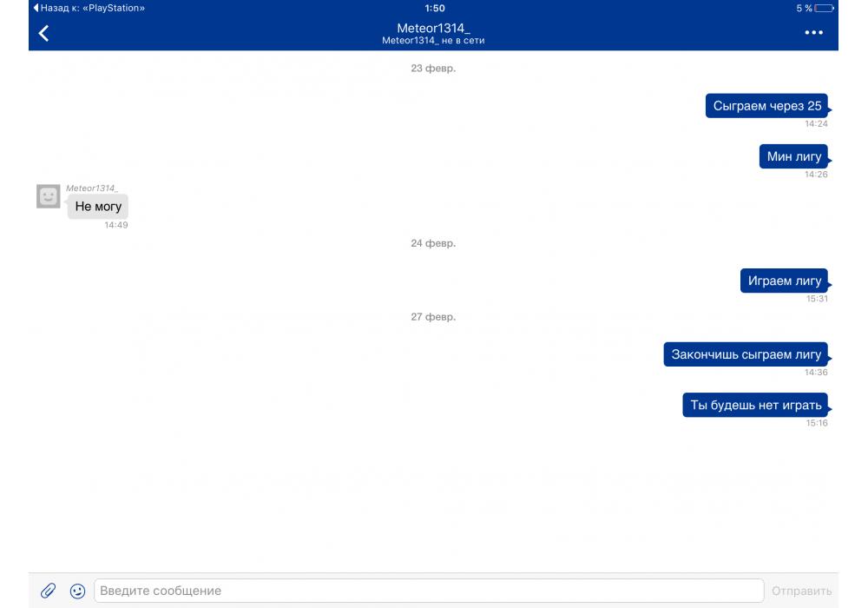The height and width of the screenshot is (608, 868).
Task: Tap the "Ты будешь нет играть" message
Action: pos(755,405)
